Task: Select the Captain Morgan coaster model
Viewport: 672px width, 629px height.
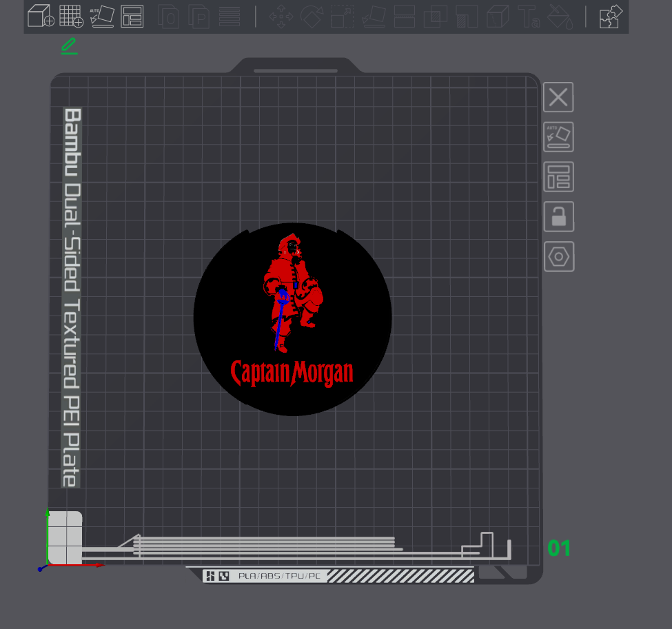Action: [x=293, y=319]
